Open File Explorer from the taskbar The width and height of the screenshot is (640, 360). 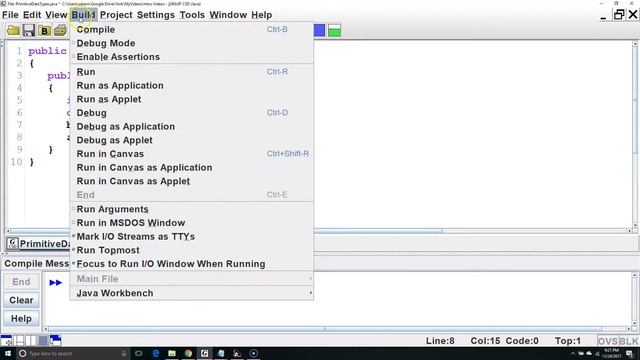click(172, 353)
